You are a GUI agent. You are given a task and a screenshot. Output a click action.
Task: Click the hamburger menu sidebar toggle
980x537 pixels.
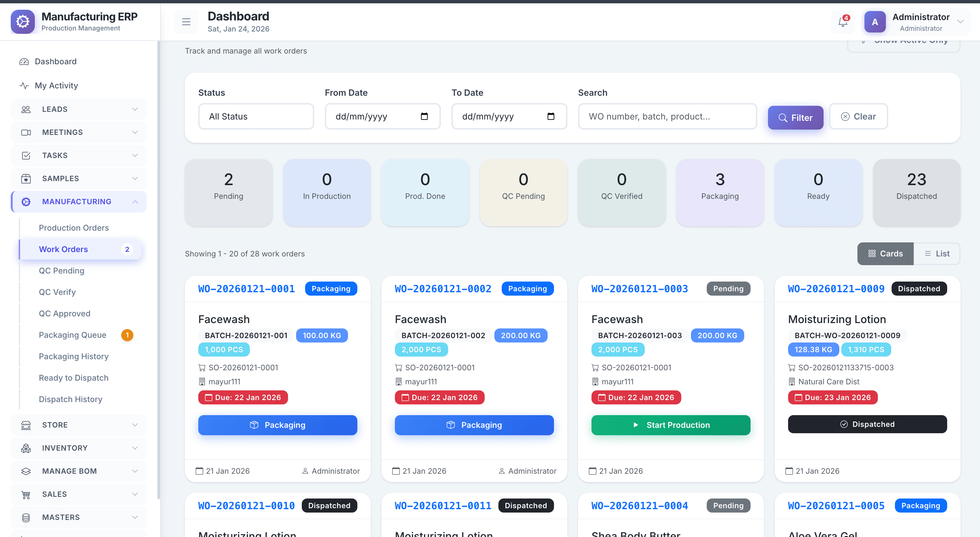[x=186, y=22]
